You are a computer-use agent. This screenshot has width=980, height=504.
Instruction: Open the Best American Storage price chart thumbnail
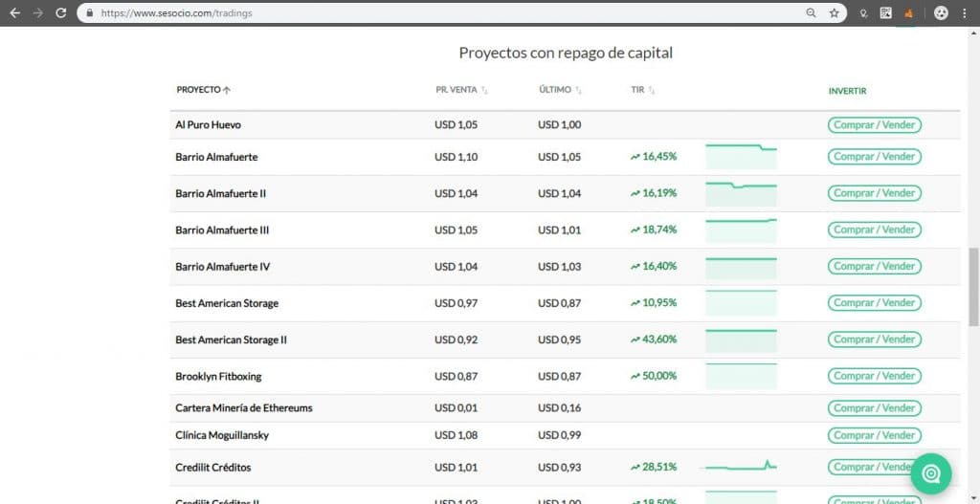[x=742, y=303]
